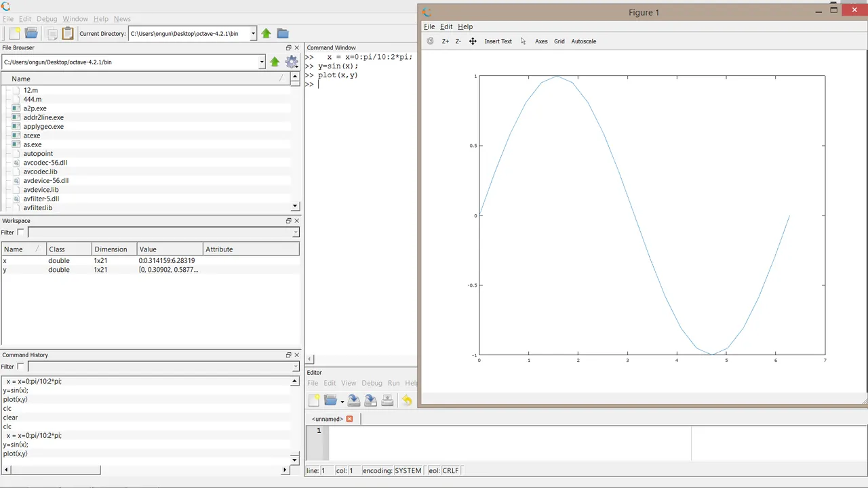Toggle Axes in Figure toolbar
This screenshot has height=488, width=868.
[x=541, y=41]
